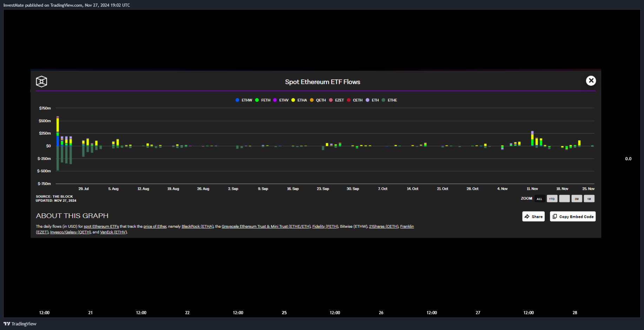The width and height of the screenshot is (644, 330).
Task: Open the VanEck (ETHV) link
Action: (113, 232)
